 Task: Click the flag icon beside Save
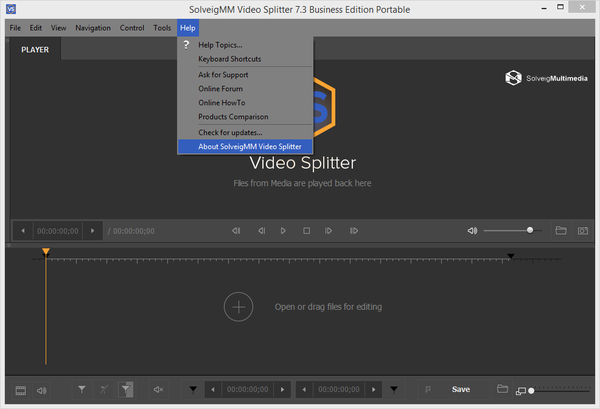click(428, 389)
